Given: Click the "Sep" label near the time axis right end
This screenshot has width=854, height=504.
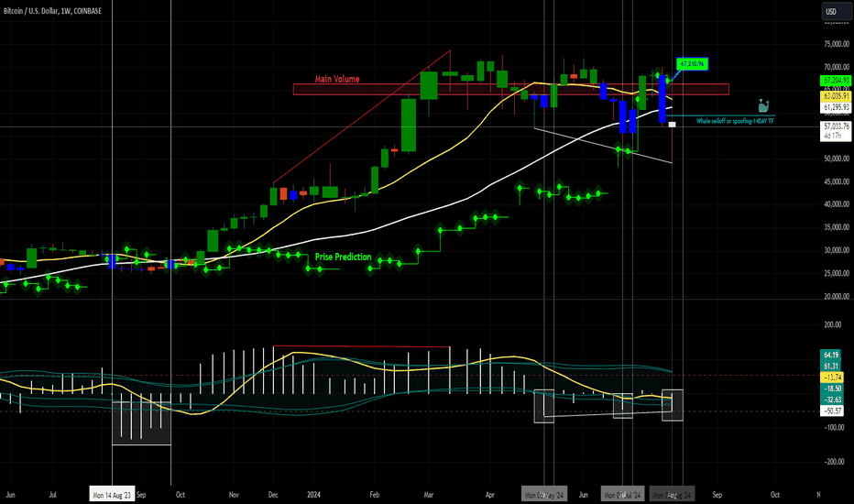Looking at the screenshot, I should [x=717, y=495].
